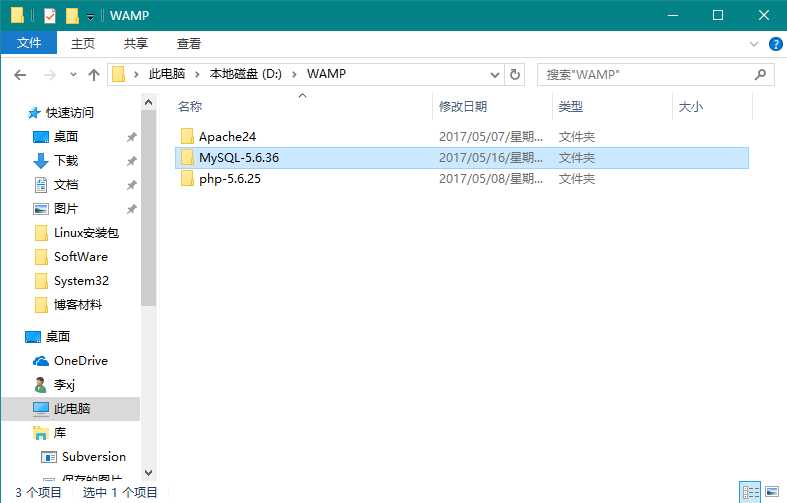
Task: Open 下载 in the navigation pane
Action: [66, 161]
